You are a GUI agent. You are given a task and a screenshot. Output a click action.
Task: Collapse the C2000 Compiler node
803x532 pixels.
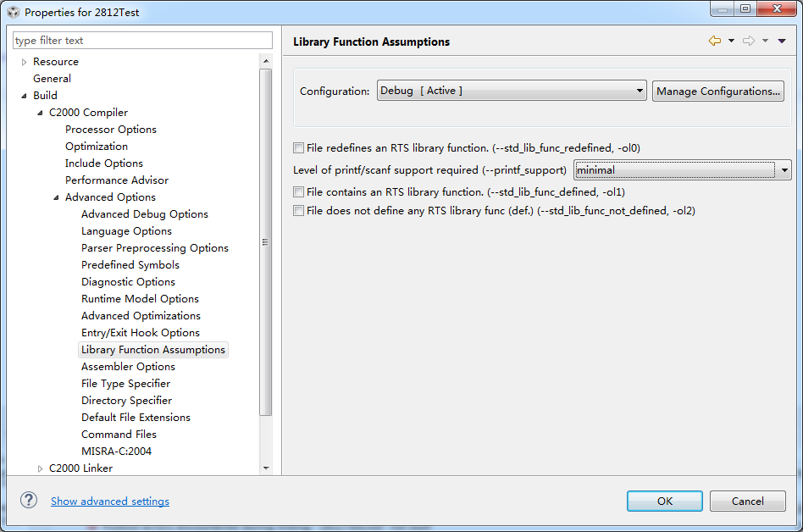pyautogui.click(x=40, y=113)
